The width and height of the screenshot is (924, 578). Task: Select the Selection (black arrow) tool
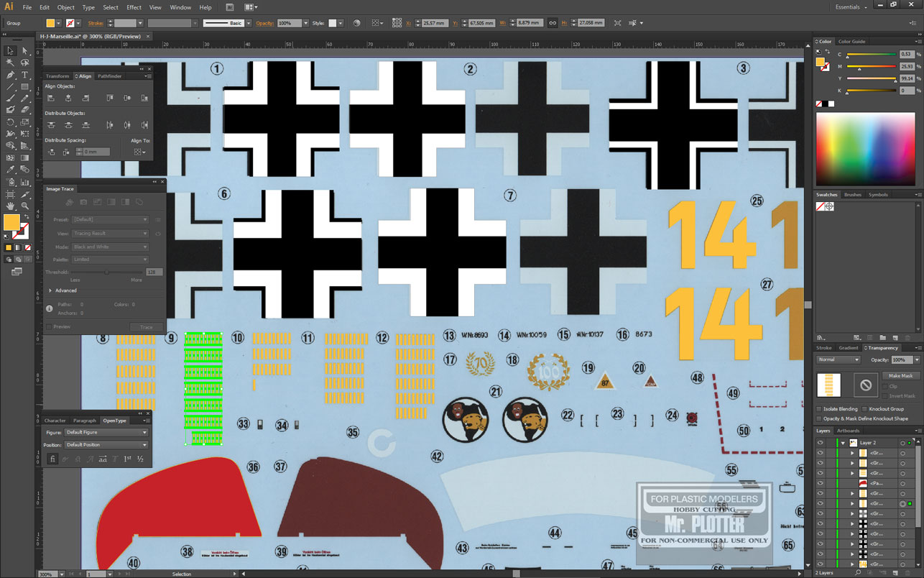coord(10,51)
